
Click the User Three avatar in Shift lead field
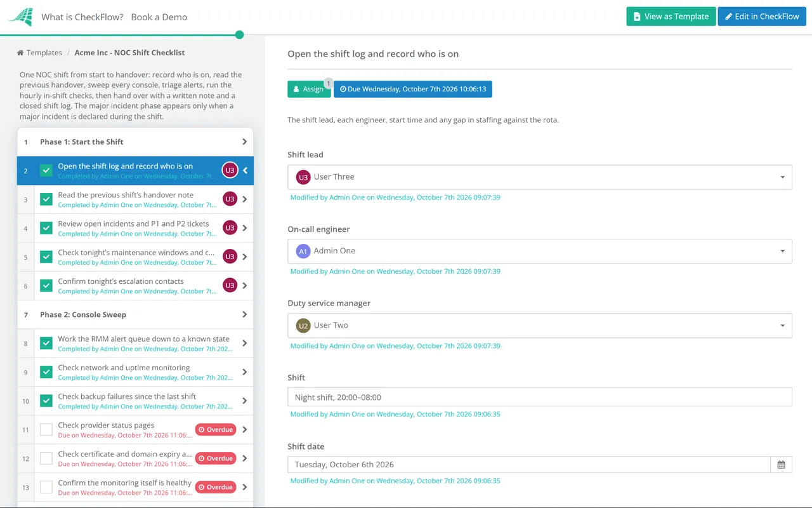click(x=303, y=177)
